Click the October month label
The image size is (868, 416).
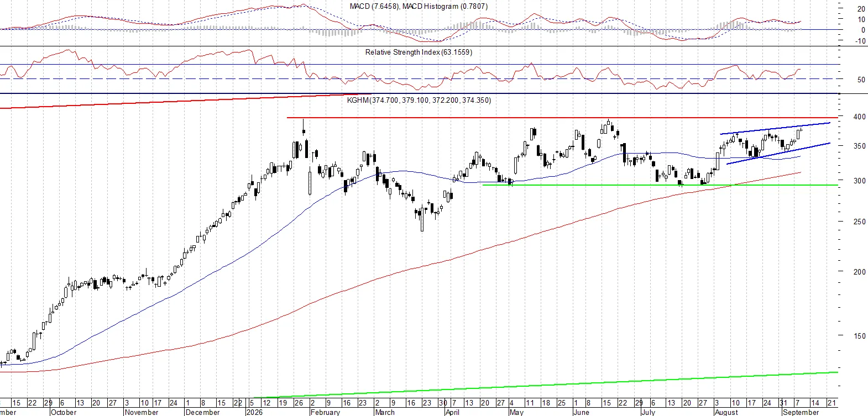click(x=64, y=412)
